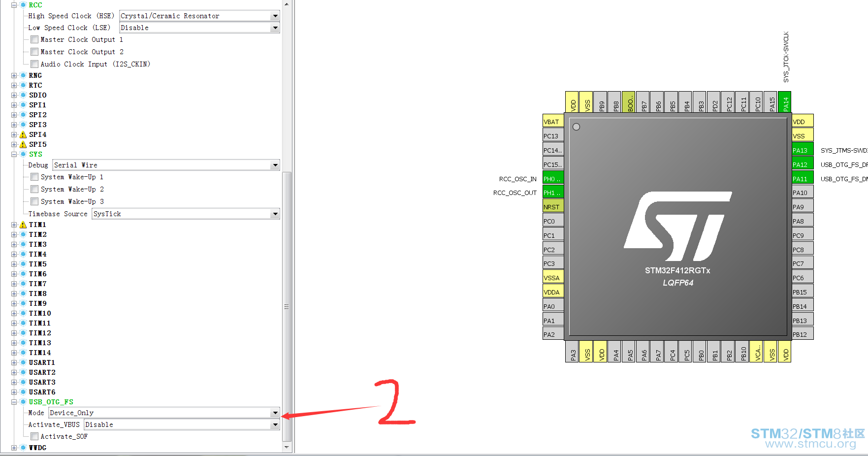Screen dimensions: 868x456
Task: Select SPI3 peripheral in tree
Action: point(37,125)
